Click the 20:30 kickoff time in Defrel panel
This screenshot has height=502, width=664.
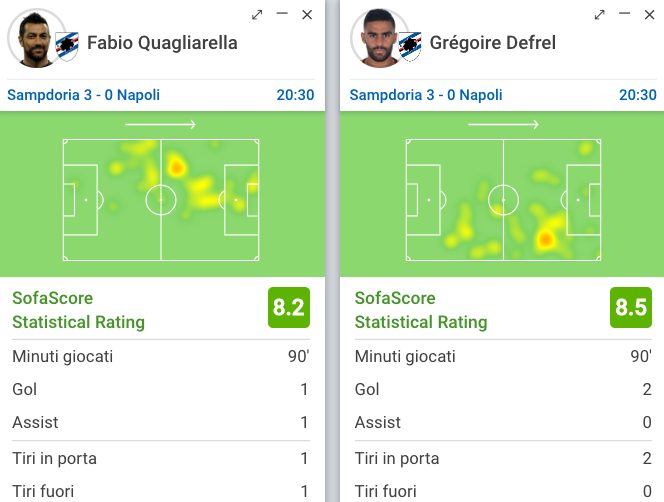(638, 95)
